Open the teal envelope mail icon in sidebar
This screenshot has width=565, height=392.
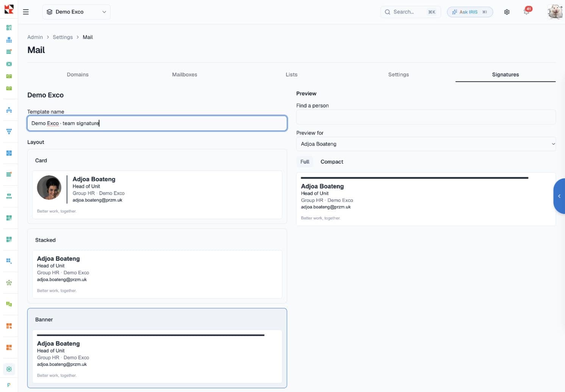point(9,64)
